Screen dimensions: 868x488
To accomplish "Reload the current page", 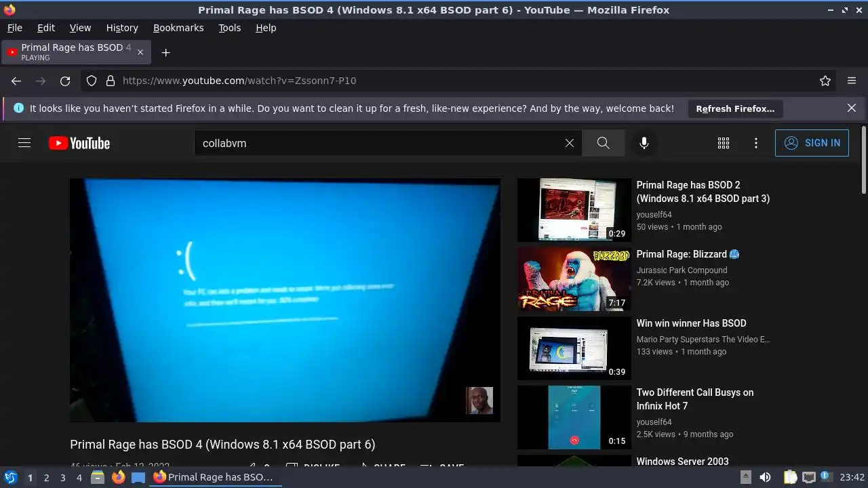I will click(x=65, y=81).
